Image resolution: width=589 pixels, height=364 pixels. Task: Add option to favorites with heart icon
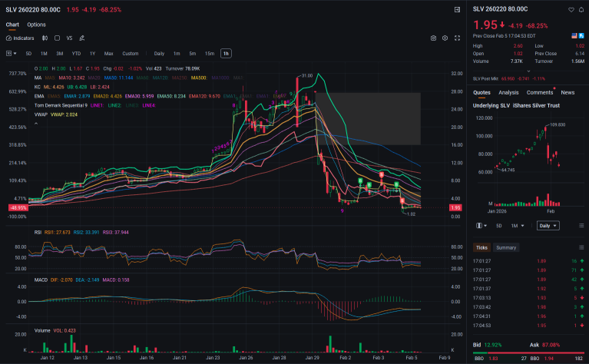571,10
